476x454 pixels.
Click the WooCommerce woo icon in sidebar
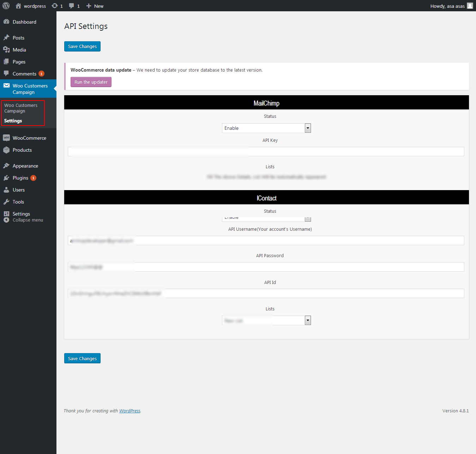(6, 138)
